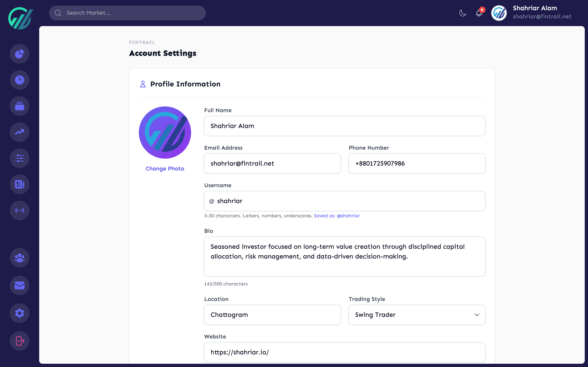Open the wallet section icon

(x=19, y=106)
